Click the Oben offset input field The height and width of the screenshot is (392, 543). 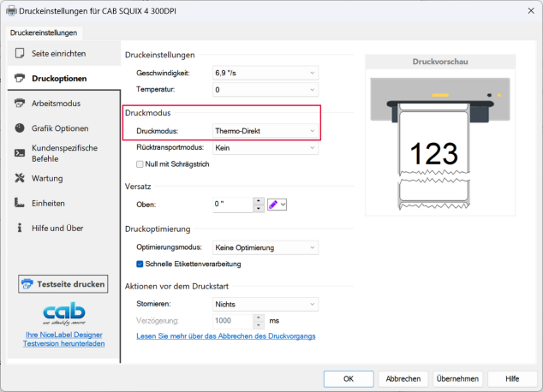(x=233, y=204)
